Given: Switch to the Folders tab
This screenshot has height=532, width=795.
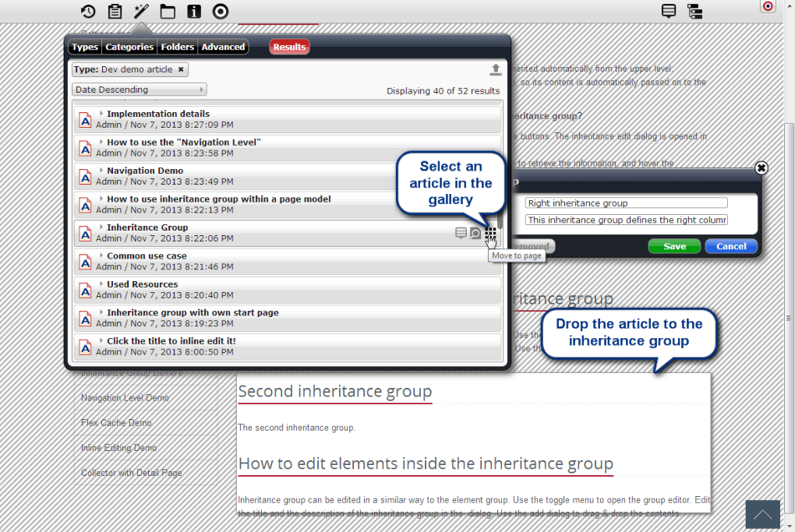Looking at the screenshot, I should coord(178,47).
